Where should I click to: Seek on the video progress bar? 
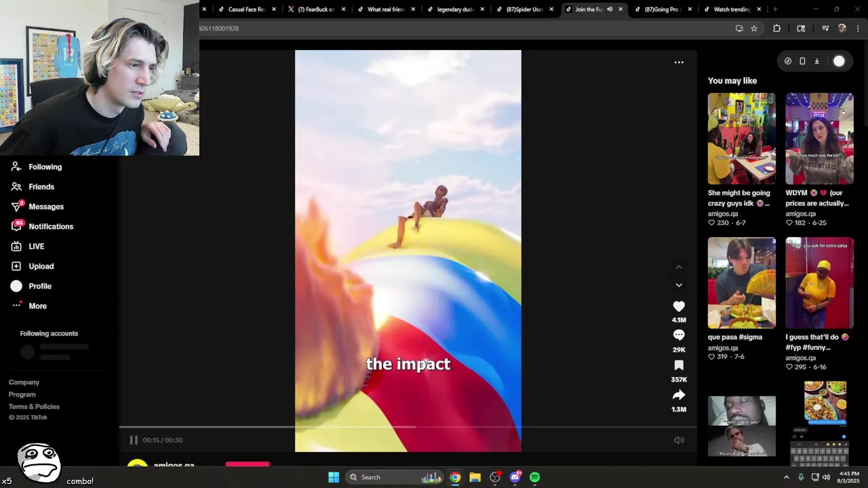[x=408, y=427]
